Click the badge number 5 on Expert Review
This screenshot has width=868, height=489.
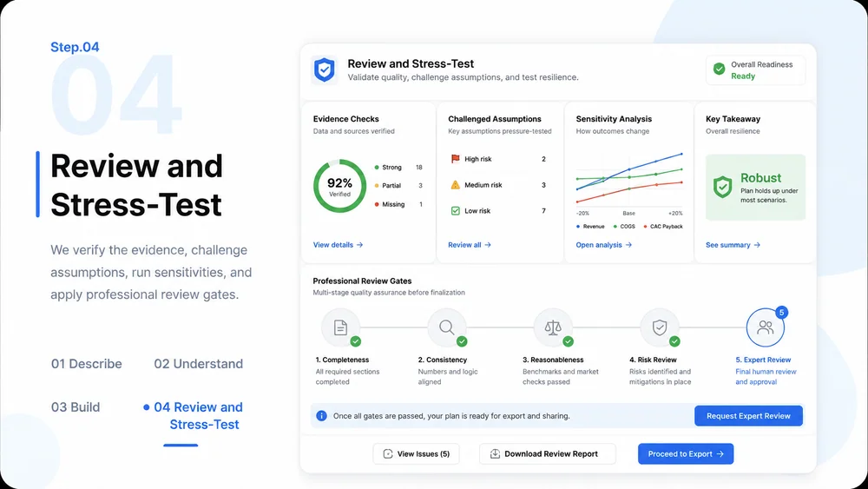pyautogui.click(x=782, y=313)
